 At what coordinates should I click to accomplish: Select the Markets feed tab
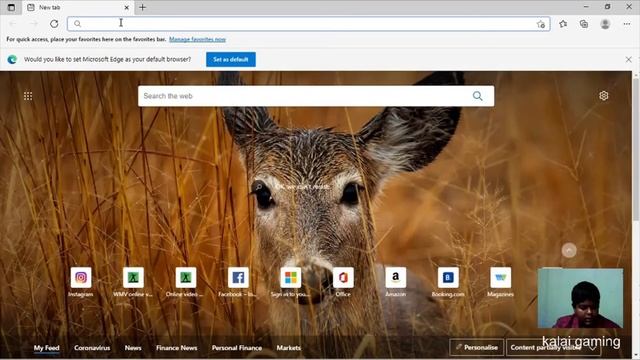click(289, 348)
